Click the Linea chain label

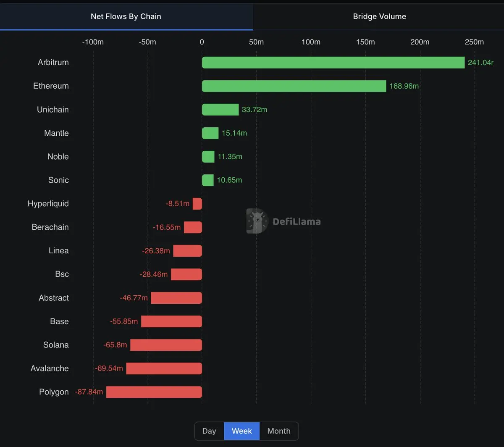click(x=59, y=251)
